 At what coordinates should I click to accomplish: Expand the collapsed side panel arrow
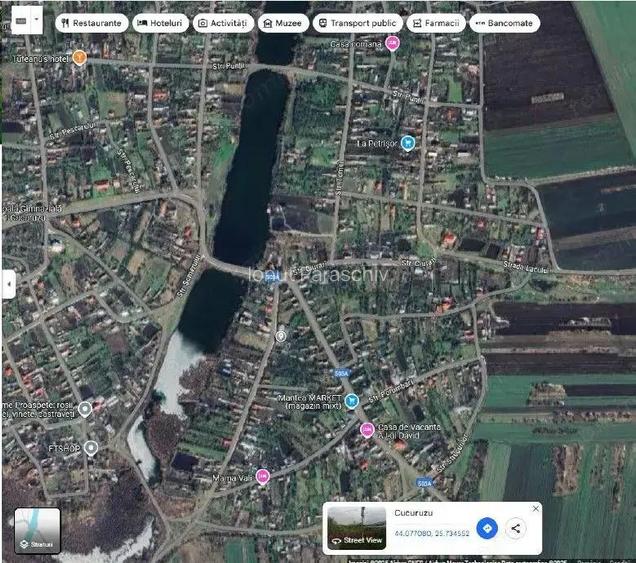pyautogui.click(x=8, y=284)
